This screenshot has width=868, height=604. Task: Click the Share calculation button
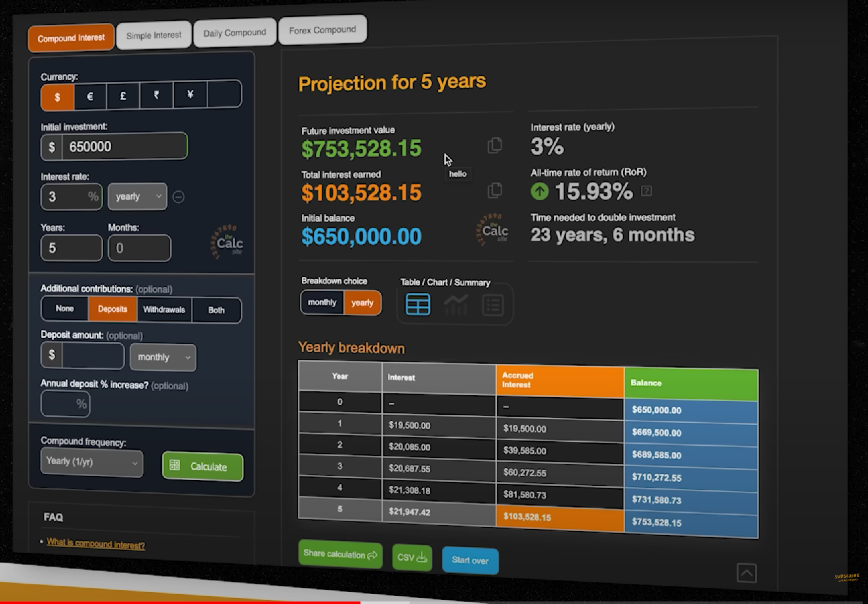pos(340,554)
